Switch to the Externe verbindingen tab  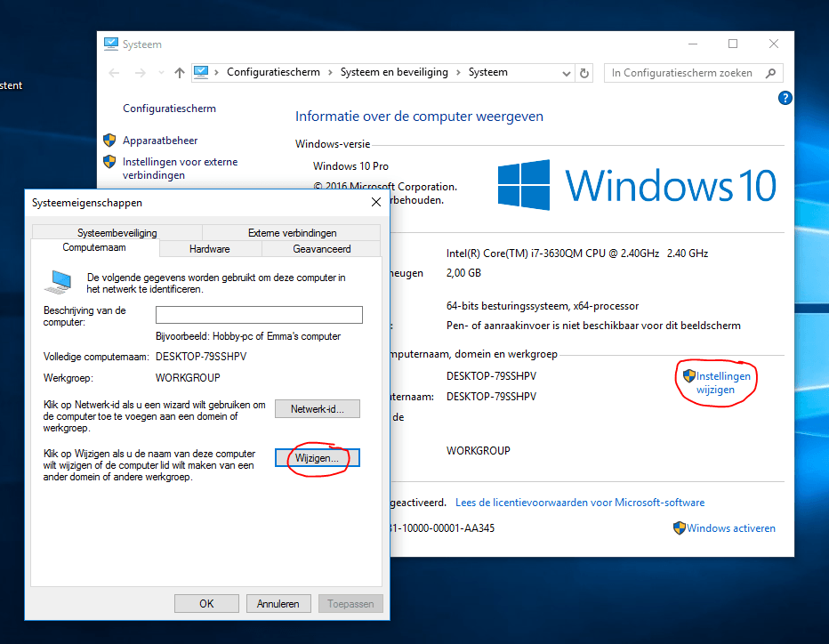click(x=292, y=233)
